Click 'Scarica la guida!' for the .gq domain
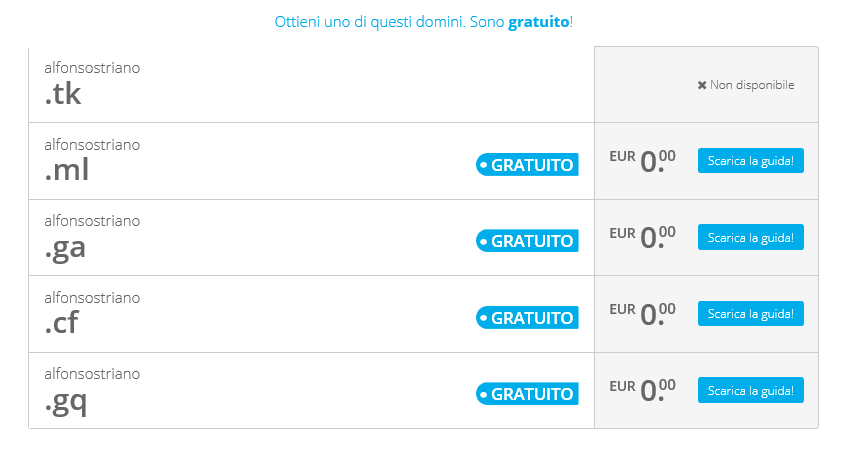This screenshot has width=850, height=451. [x=751, y=390]
